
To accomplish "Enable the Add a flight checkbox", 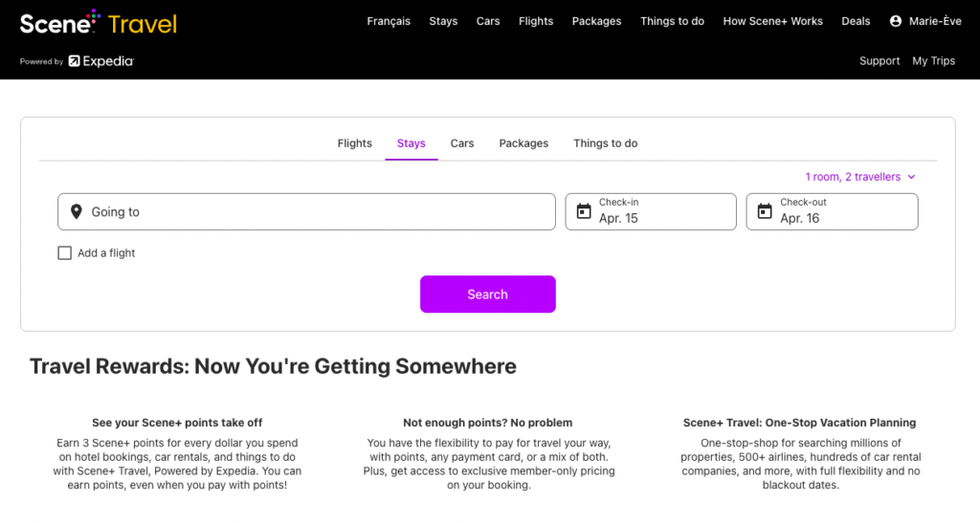I will (x=65, y=253).
